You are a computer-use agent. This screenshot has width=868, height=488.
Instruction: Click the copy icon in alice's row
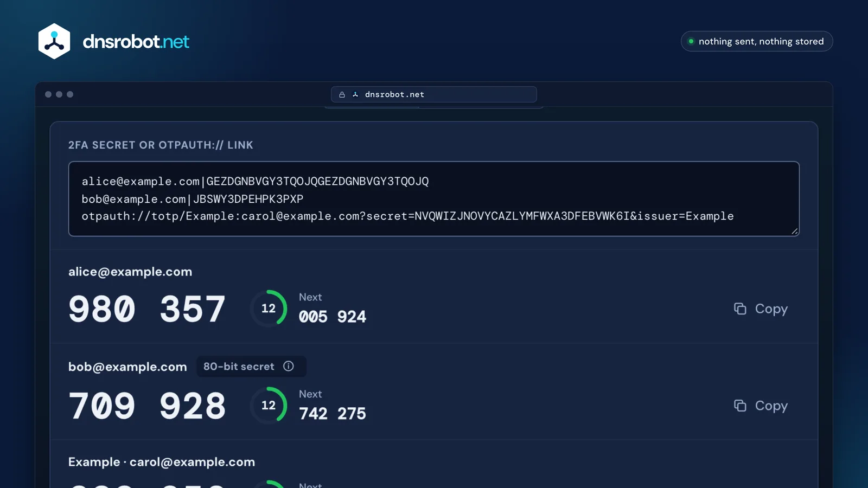point(740,309)
